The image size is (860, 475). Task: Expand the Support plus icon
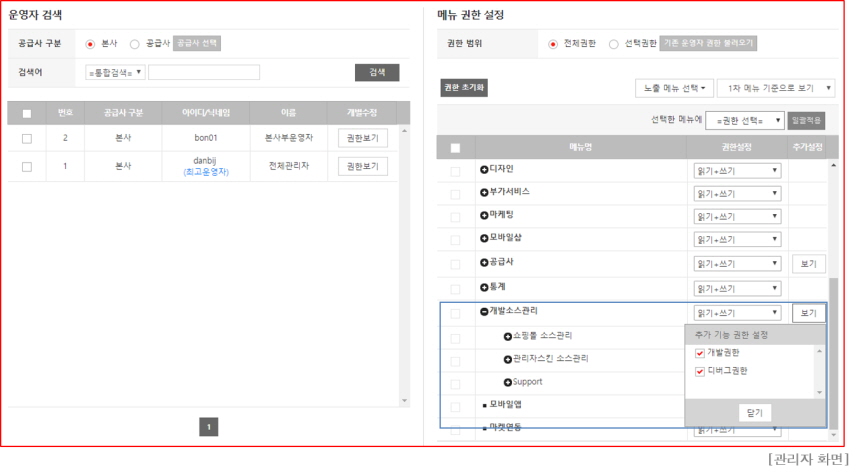tap(507, 382)
